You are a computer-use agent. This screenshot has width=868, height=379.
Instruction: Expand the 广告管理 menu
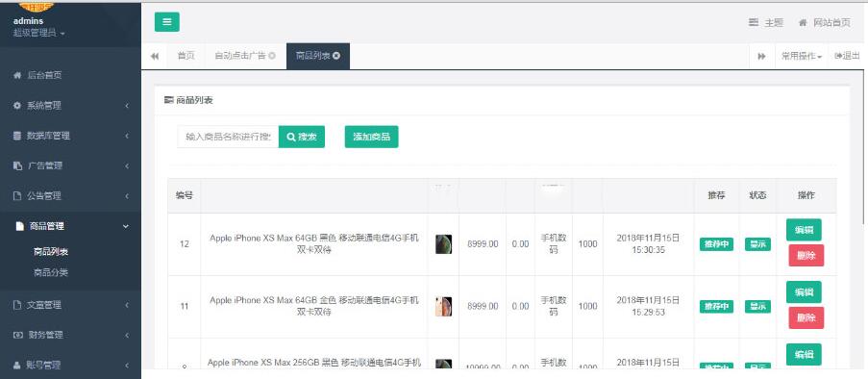pyautogui.click(x=70, y=165)
